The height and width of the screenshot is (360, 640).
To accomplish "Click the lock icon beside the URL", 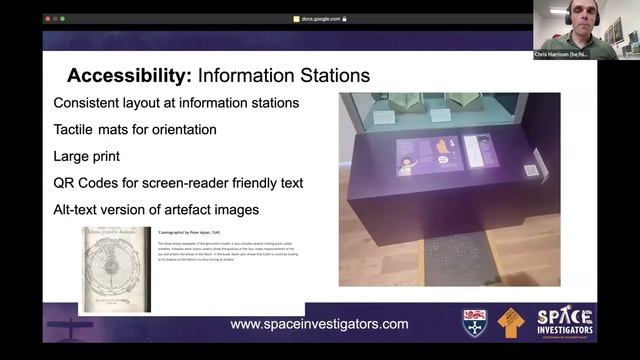I will tap(344, 19).
